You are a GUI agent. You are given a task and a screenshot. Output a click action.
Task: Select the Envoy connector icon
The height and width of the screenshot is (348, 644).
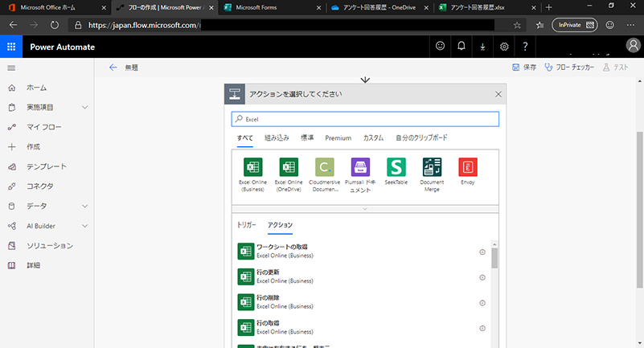pos(468,167)
